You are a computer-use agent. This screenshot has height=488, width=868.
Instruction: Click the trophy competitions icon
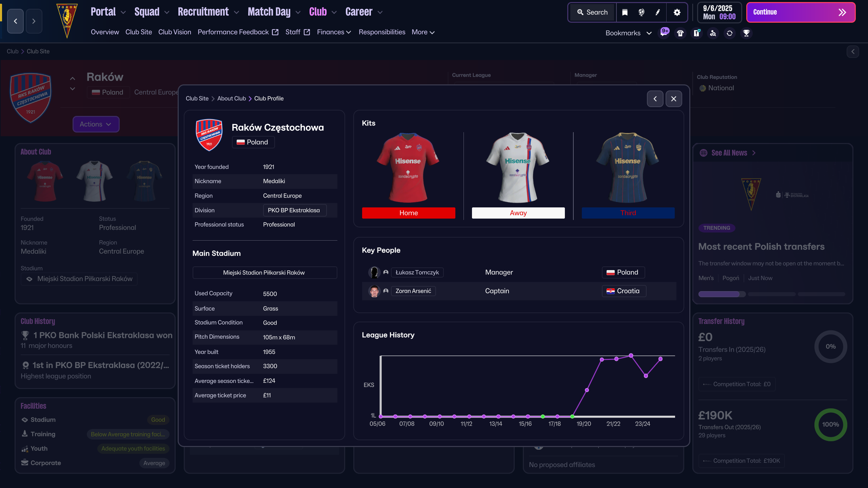(746, 33)
